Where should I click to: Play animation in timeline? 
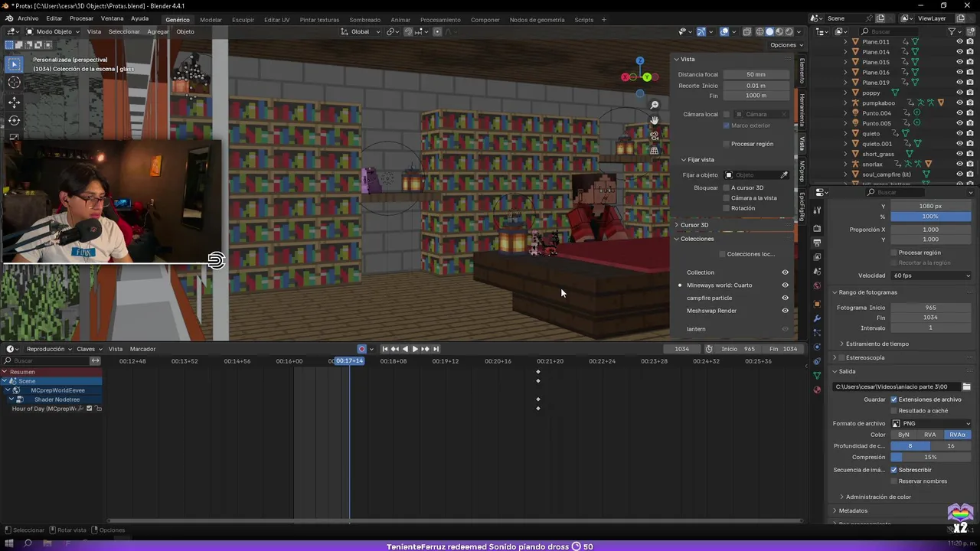coord(415,349)
